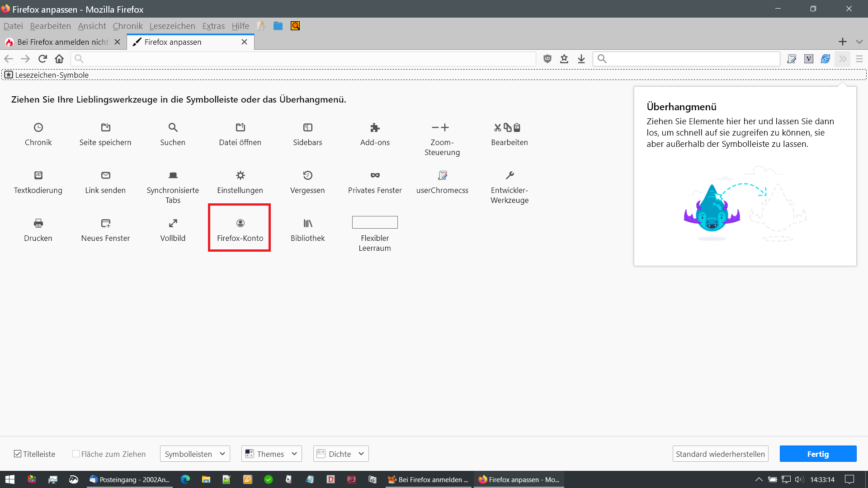Click the Bibliothek icon
The width and height of the screenshot is (868, 488).
coord(307,223)
